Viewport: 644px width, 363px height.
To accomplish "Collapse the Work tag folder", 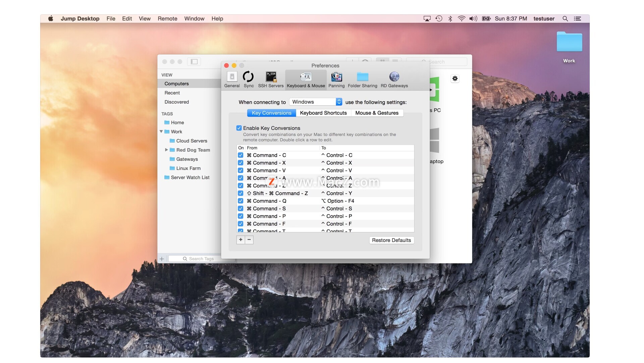I will coord(161,132).
